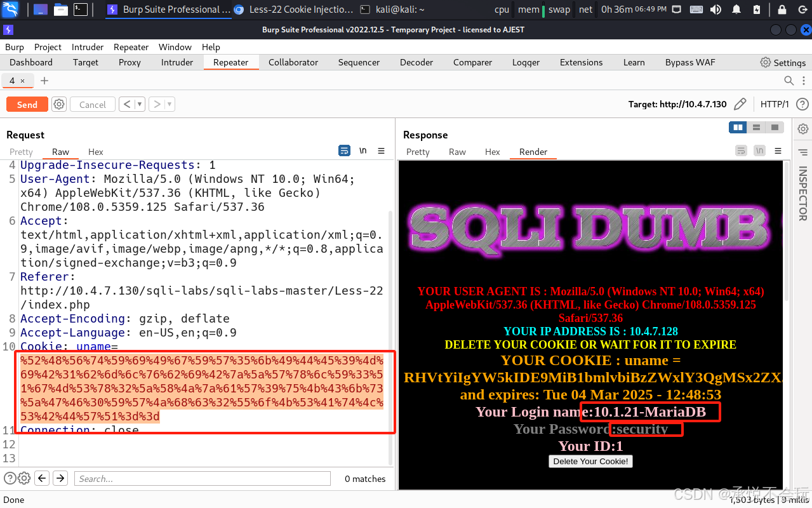This screenshot has width=812, height=508.
Task: Click the Delete Your Cookie! button
Action: [590, 461]
